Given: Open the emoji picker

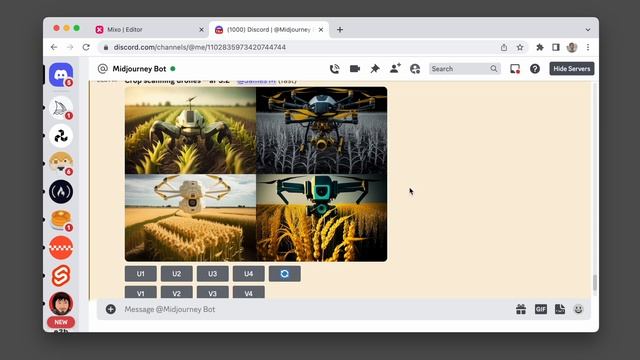Looking at the screenshot, I should pyautogui.click(x=578, y=309).
